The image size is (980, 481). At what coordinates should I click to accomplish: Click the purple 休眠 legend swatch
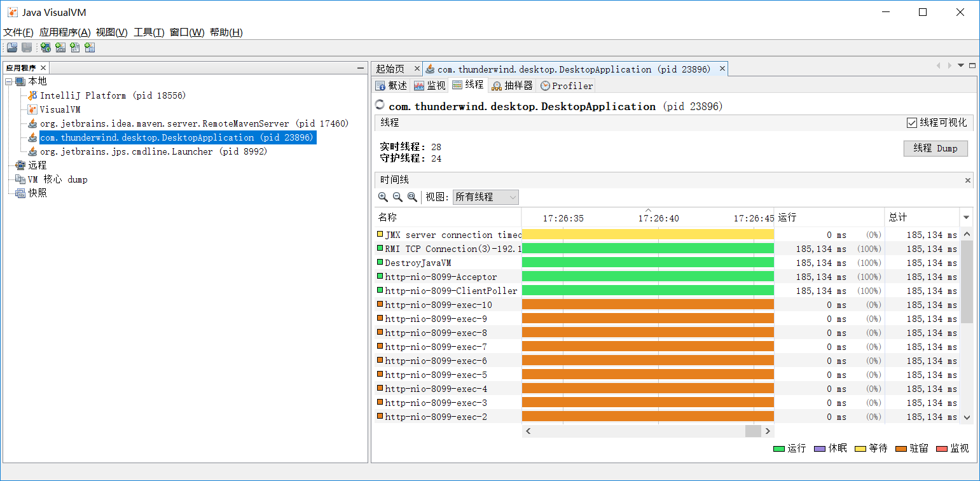[820, 449]
